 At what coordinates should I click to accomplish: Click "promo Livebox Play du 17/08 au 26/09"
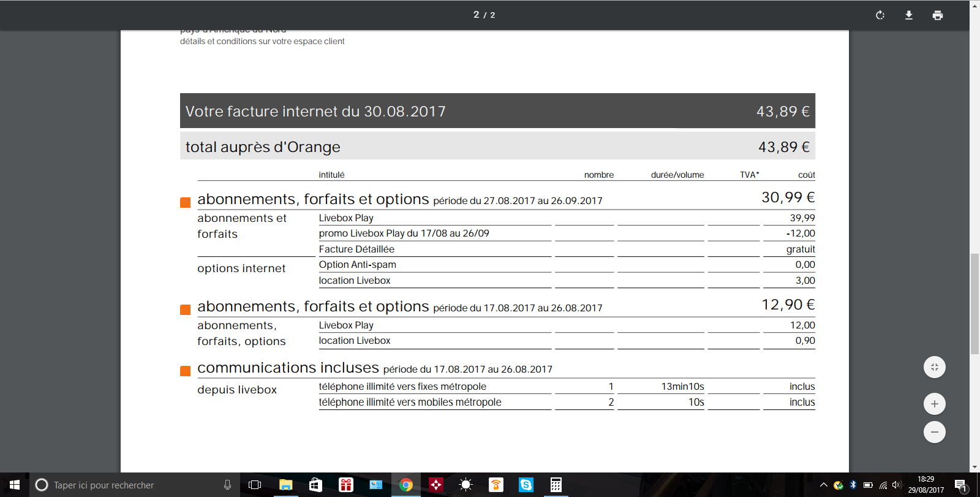click(x=404, y=233)
